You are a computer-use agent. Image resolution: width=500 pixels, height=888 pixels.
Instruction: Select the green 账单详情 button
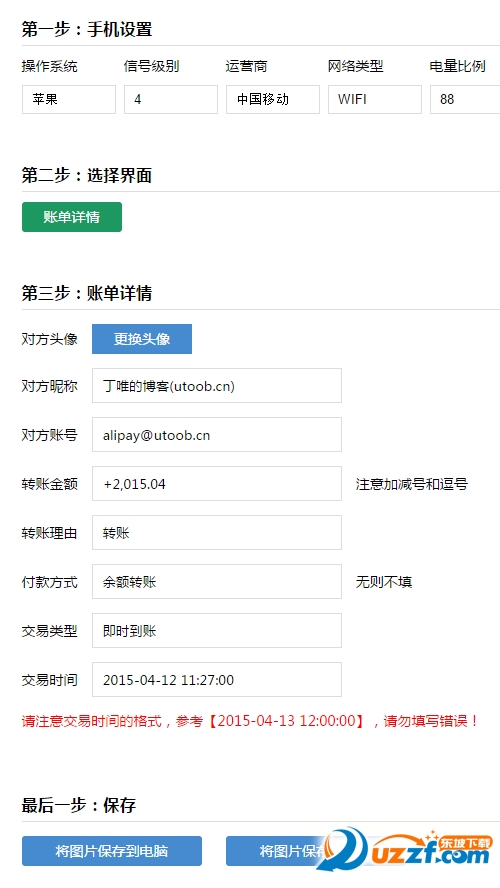pyautogui.click(x=72, y=217)
